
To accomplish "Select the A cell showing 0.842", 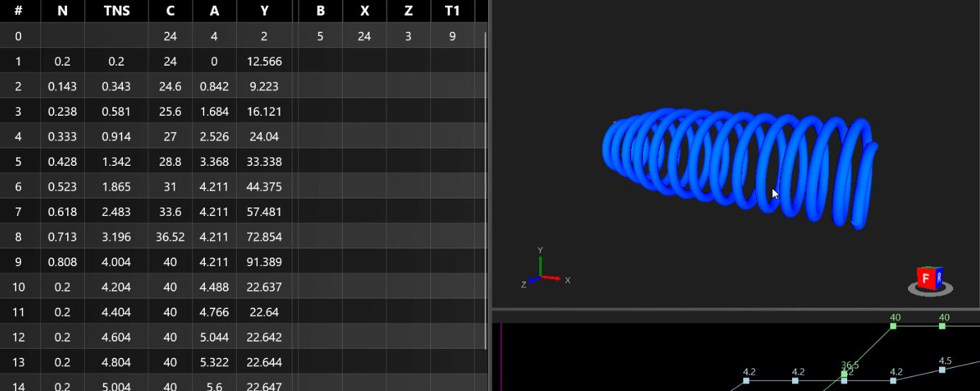I will pos(214,87).
